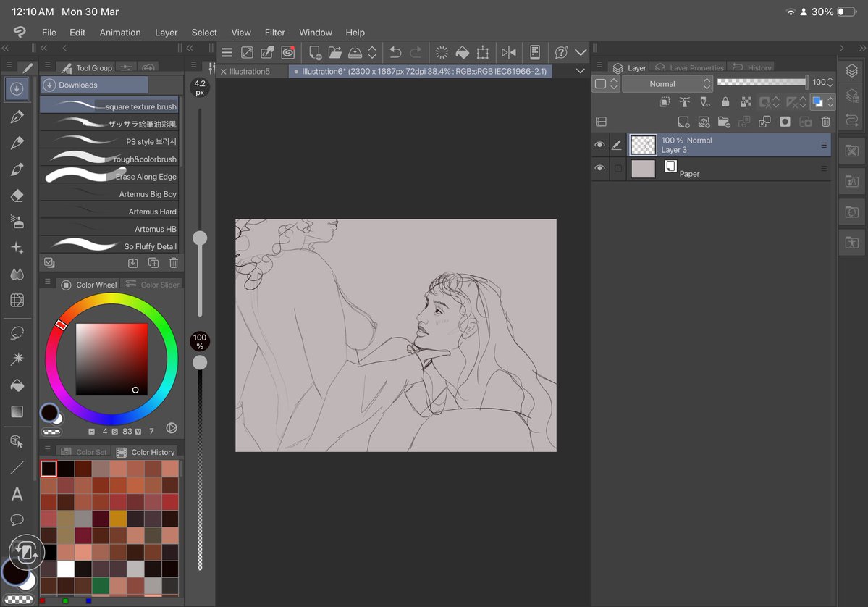This screenshot has width=868, height=607.
Task: Click the Downloads tool group button
Action: (94, 85)
